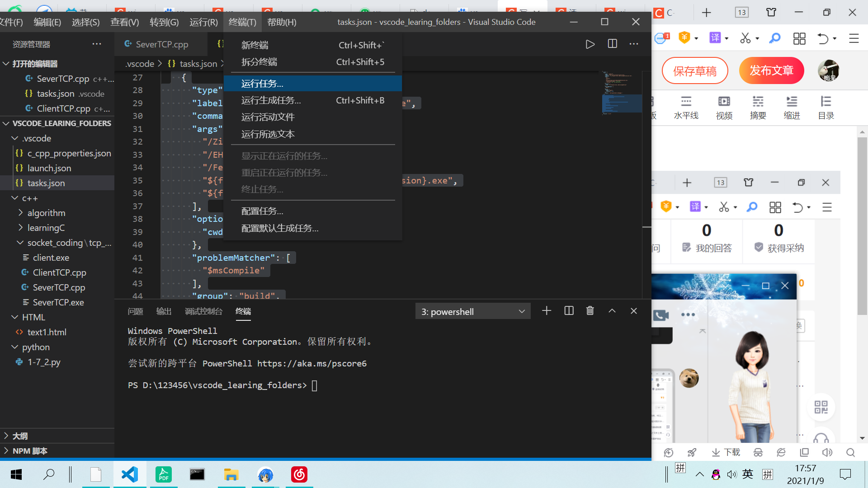Expand the algorithm folder
Viewport: 868px width, 488px height.
tap(21, 213)
